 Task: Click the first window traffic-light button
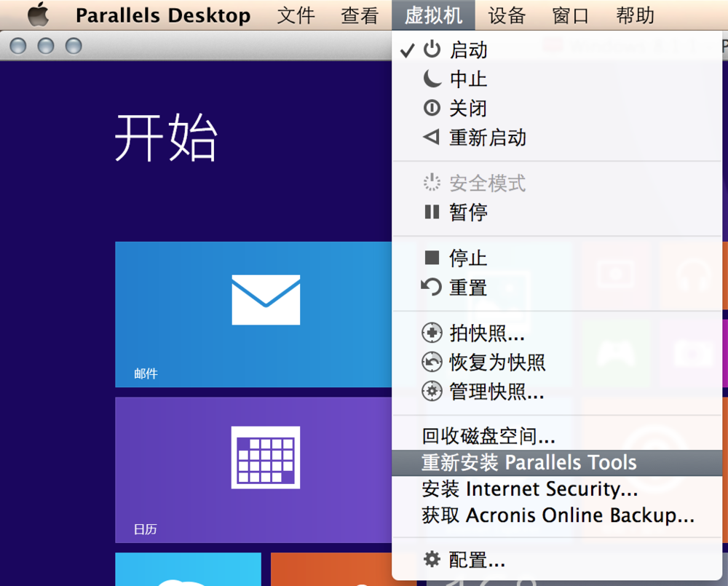click(x=17, y=46)
